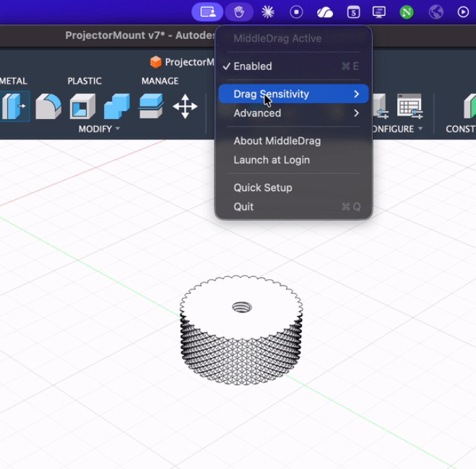476x469 pixels.
Task: Toggle Launch at Login option
Action: click(272, 160)
